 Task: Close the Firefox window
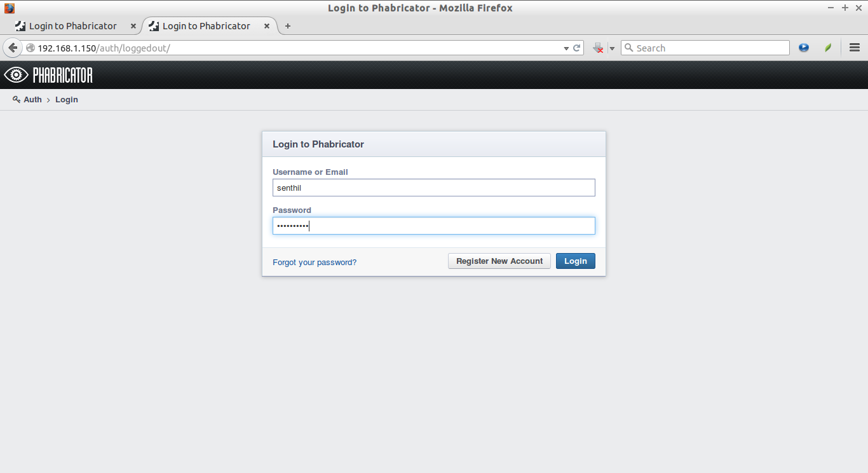(x=859, y=8)
